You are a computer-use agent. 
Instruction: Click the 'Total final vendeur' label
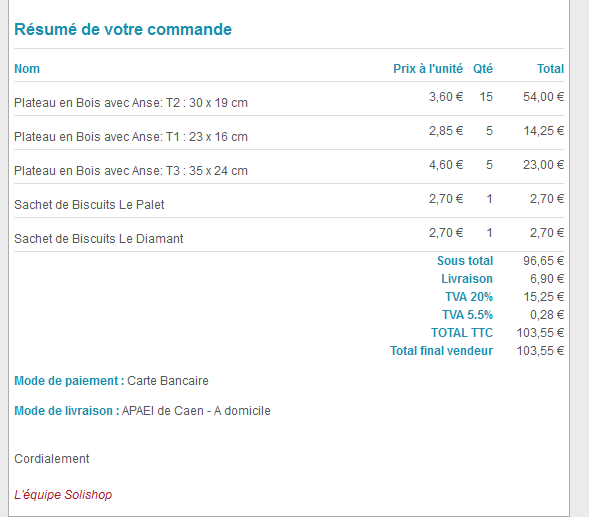click(x=441, y=351)
